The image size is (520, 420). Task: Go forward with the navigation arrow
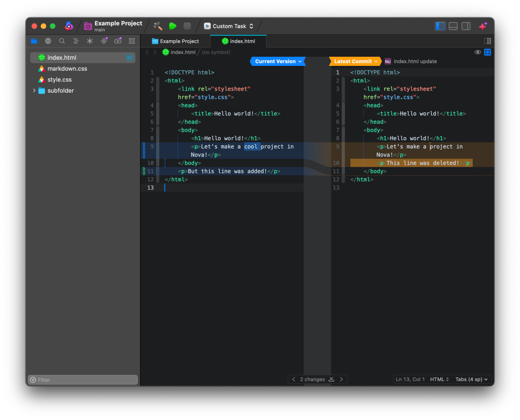pos(155,52)
